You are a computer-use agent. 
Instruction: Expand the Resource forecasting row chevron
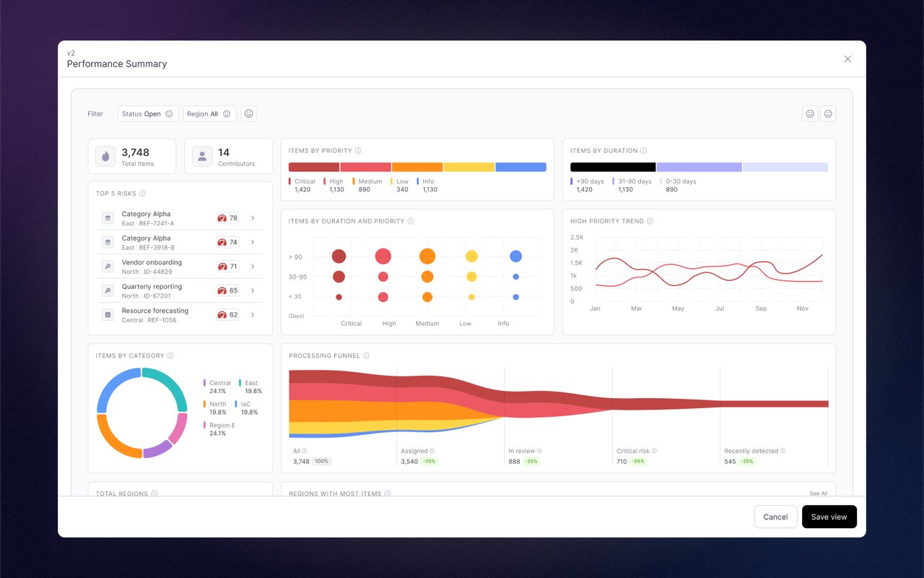click(x=253, y=315)
